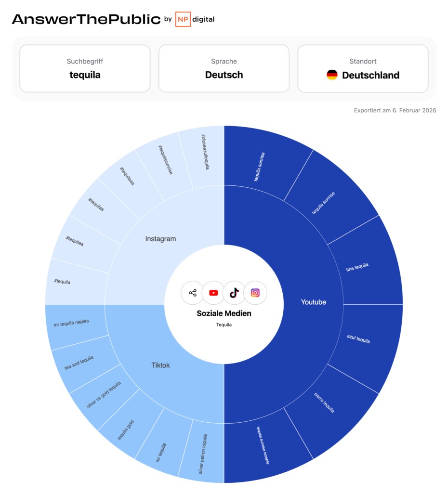Select the Instagram chart segment
Viewport: 448px width, 493px height.
click(161, 239)
